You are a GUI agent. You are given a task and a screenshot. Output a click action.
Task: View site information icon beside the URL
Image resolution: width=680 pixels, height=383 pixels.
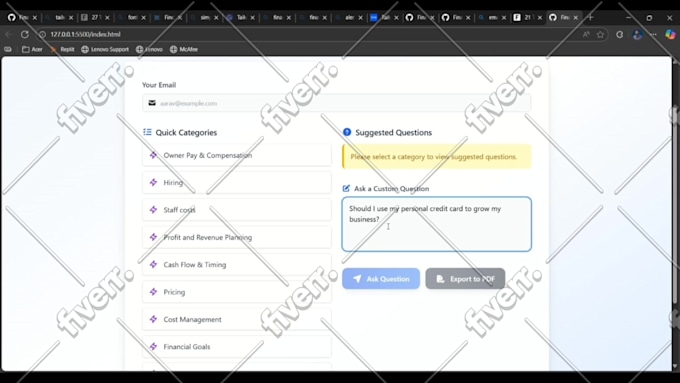point(42,34)
